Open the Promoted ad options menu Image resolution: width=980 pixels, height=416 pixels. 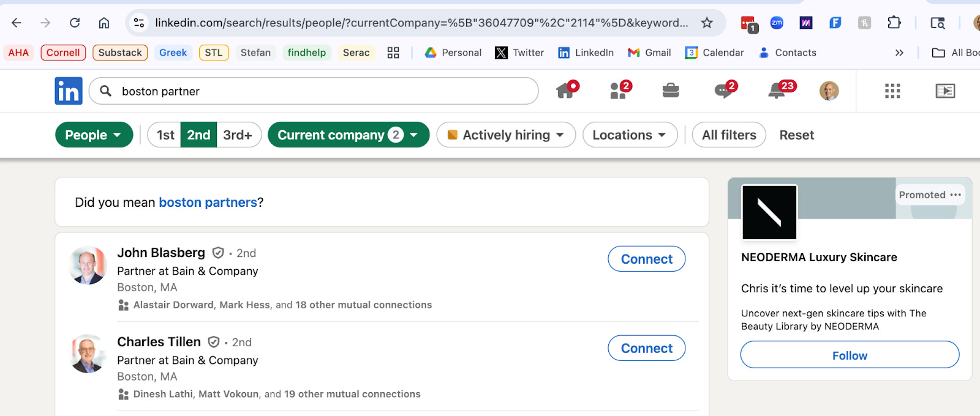point(956,195)
